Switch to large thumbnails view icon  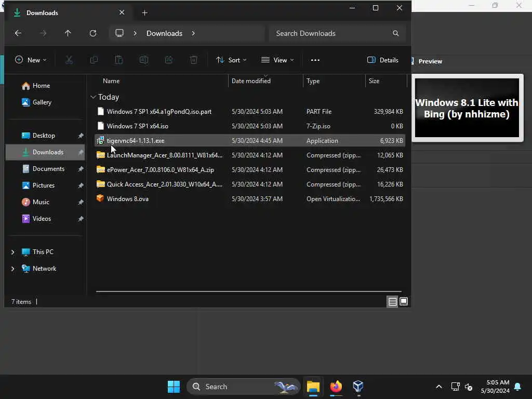point(404,302)
